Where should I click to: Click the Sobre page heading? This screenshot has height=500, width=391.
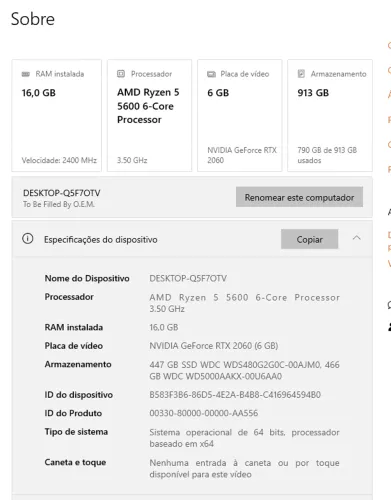coord(33,19)
